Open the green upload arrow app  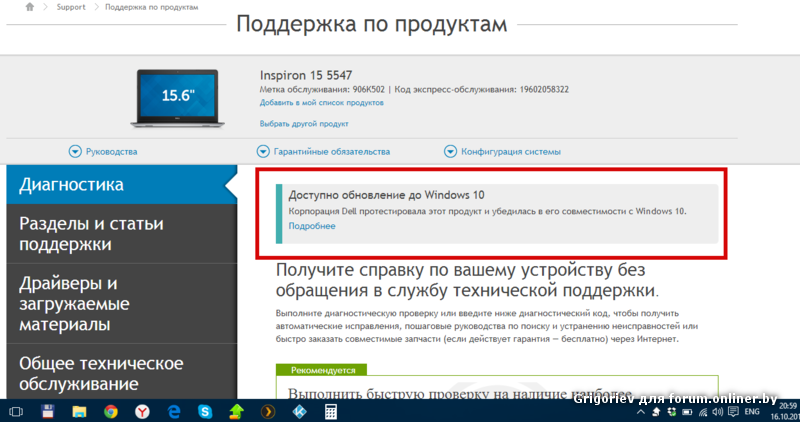coord(236,411)
